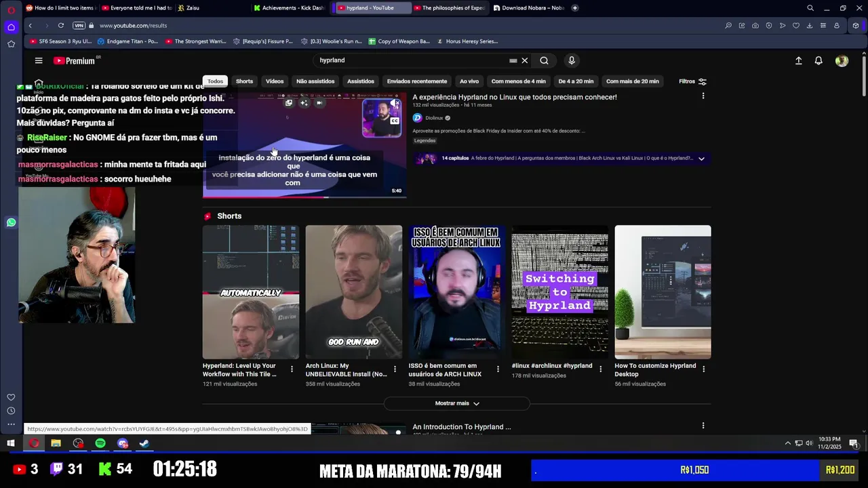Select the Shorts filter chip
868x488 pixels.
pyautogui.click(x=244, y=81)
